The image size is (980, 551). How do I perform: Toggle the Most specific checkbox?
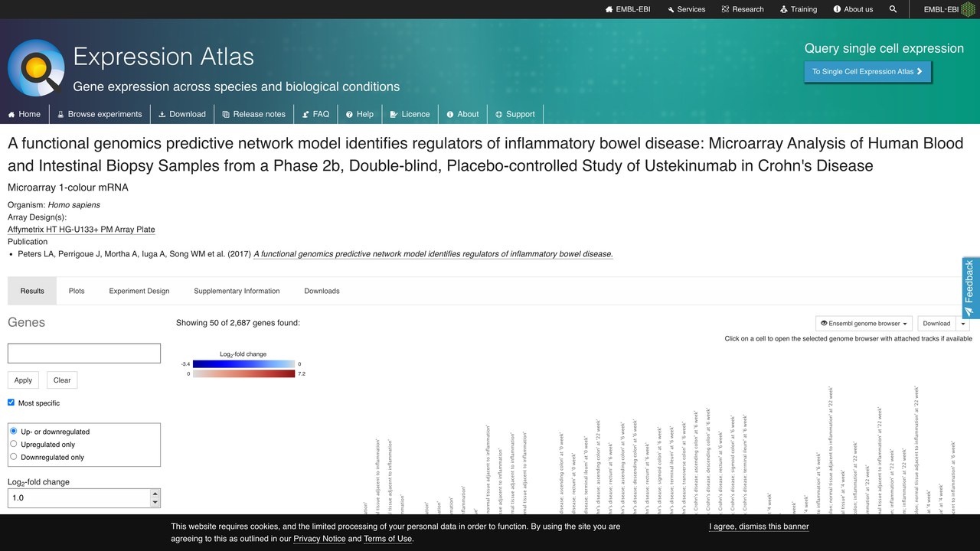[x=11, y=403]
